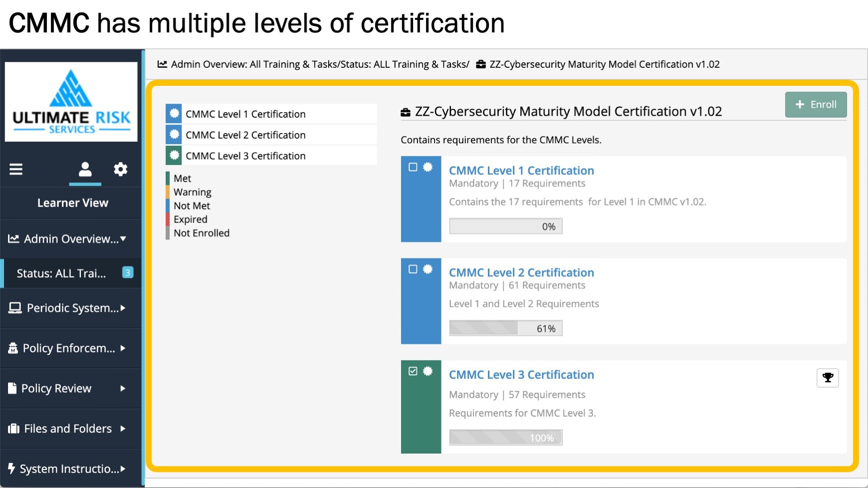Open Policy Enforcement sidebar entry
Viewport: 868px width, 488px height.
tap(71, 348)
